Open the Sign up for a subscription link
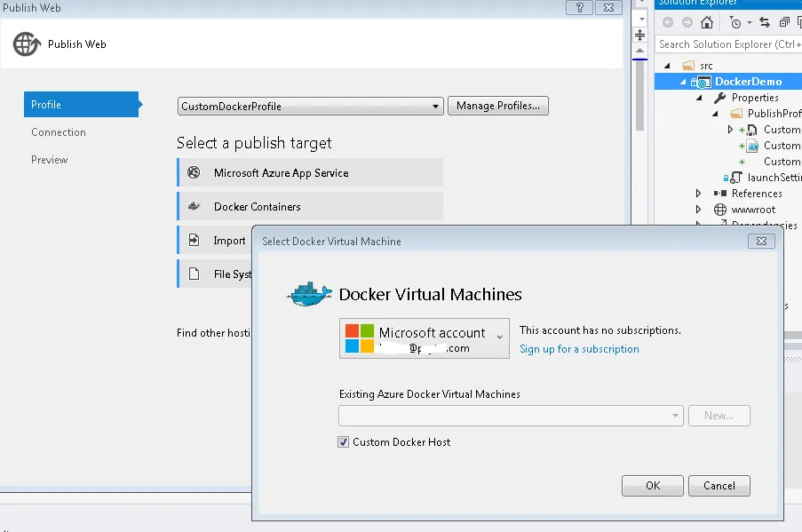 pos(579,349)
